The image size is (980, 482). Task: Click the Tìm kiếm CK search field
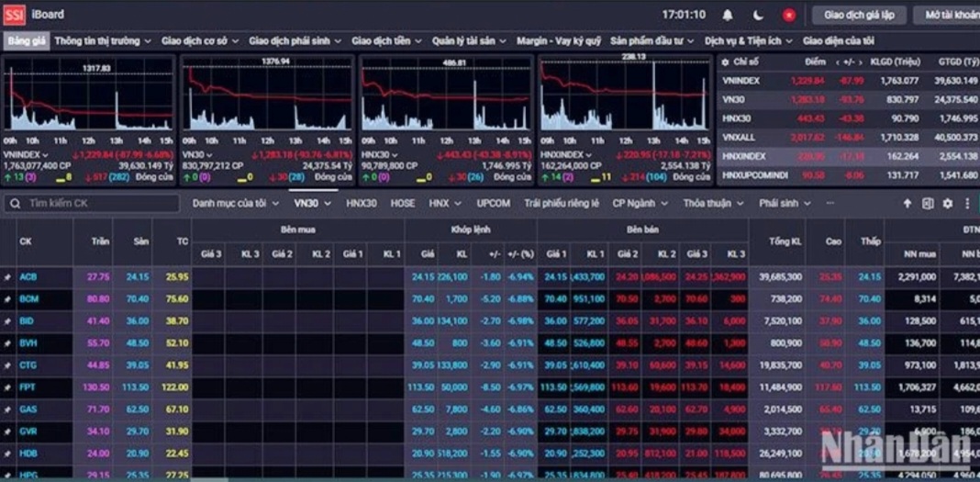[94, 203]
